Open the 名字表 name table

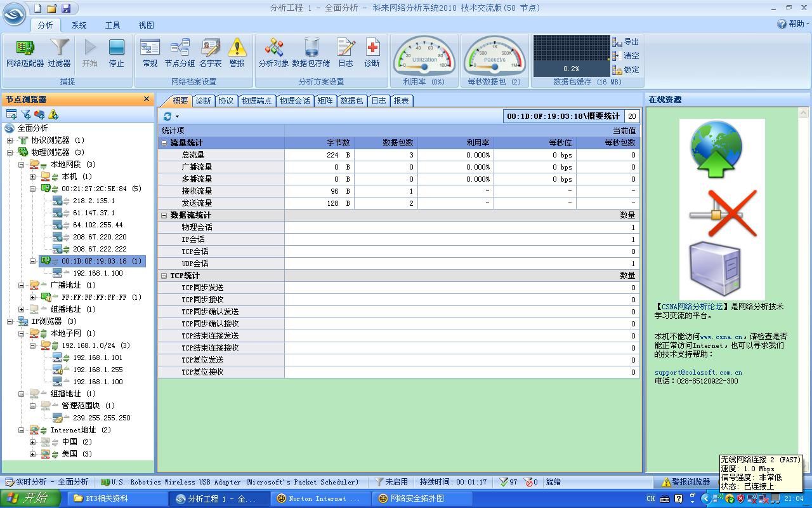210,53
